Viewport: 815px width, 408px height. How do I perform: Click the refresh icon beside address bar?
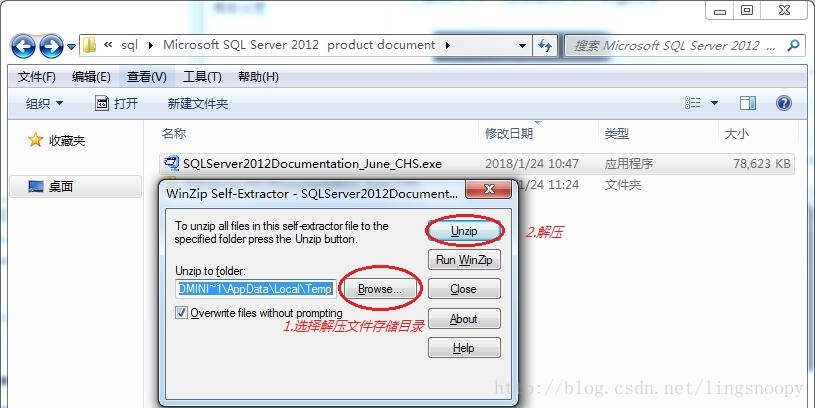point(545,46)
